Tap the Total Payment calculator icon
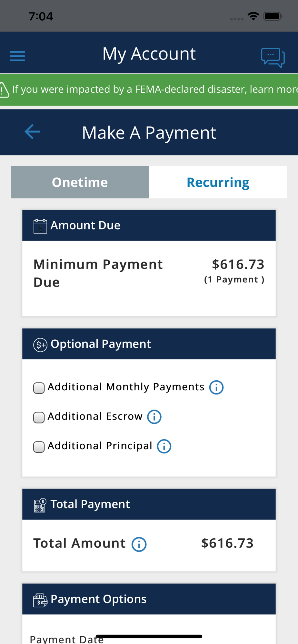Image resolution: width=298 pixels, height=644 pixels. 40,505
